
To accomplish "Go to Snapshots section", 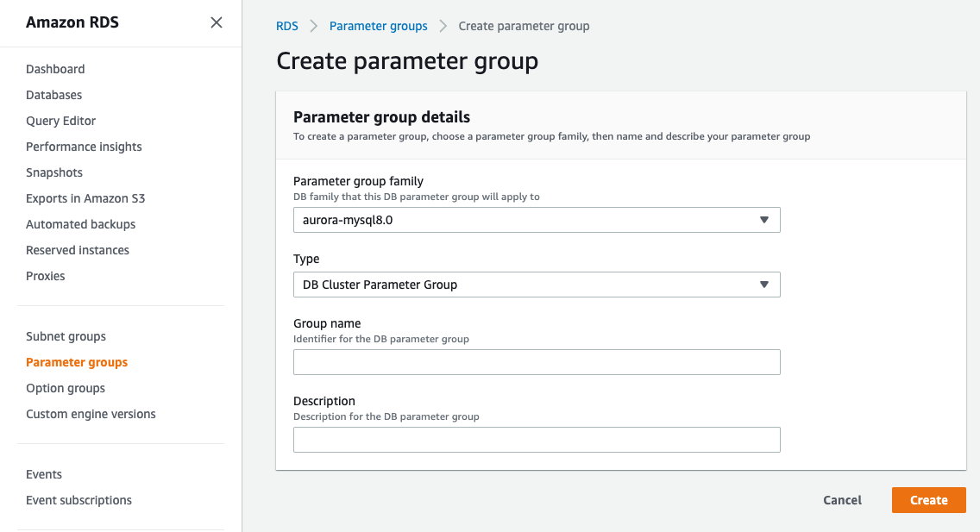I will point(54,172).
